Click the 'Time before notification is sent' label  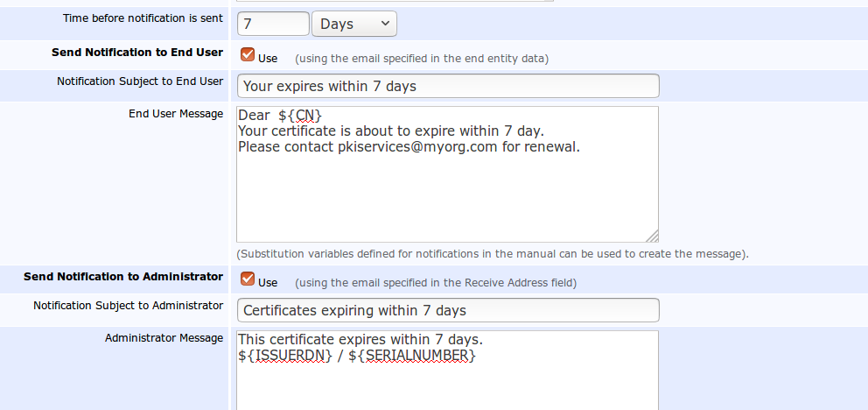[x=143, y=18]
